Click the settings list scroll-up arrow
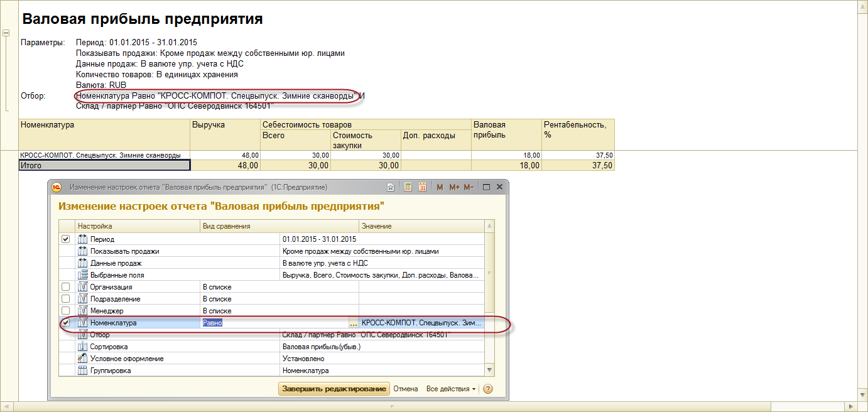This screenshot has height=412, width=868. [489, 226]
